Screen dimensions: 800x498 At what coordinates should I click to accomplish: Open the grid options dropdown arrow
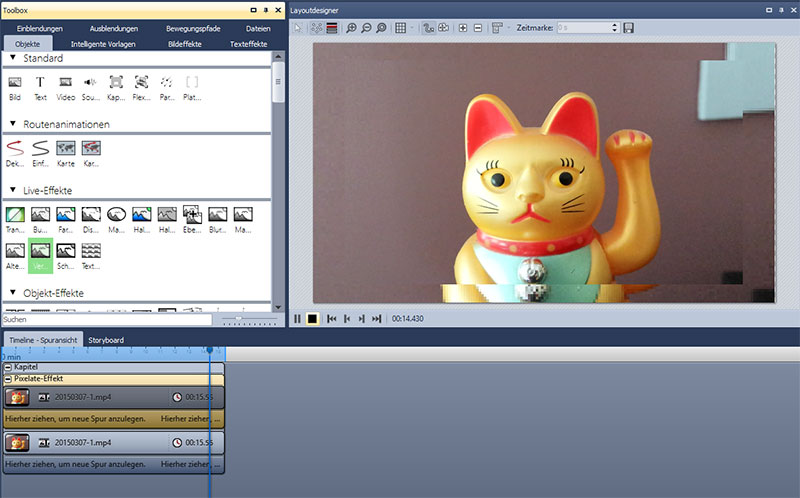click(x=412, y=28)
